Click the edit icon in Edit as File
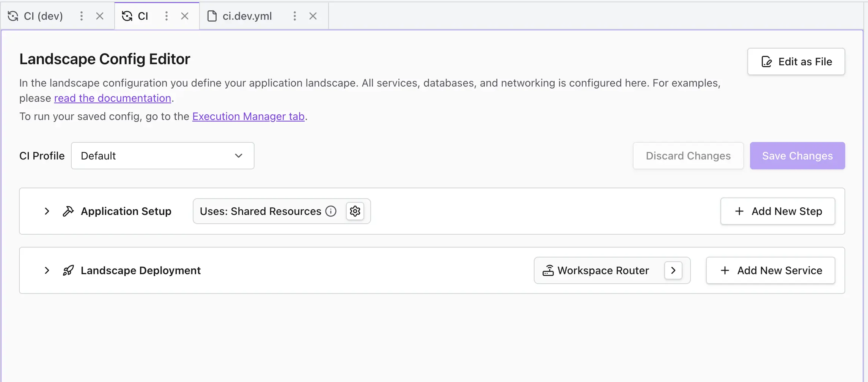 coord(767,62)
